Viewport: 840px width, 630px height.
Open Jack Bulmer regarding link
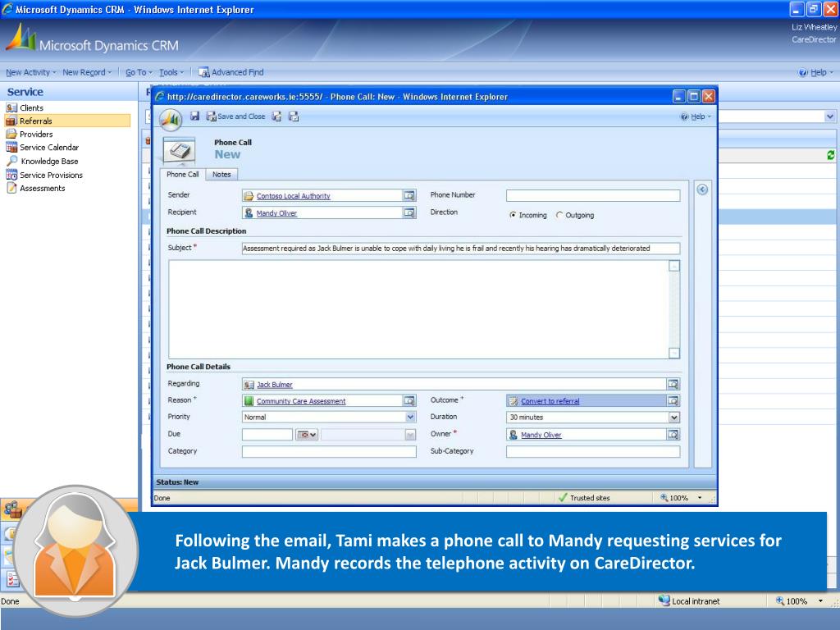274,385
